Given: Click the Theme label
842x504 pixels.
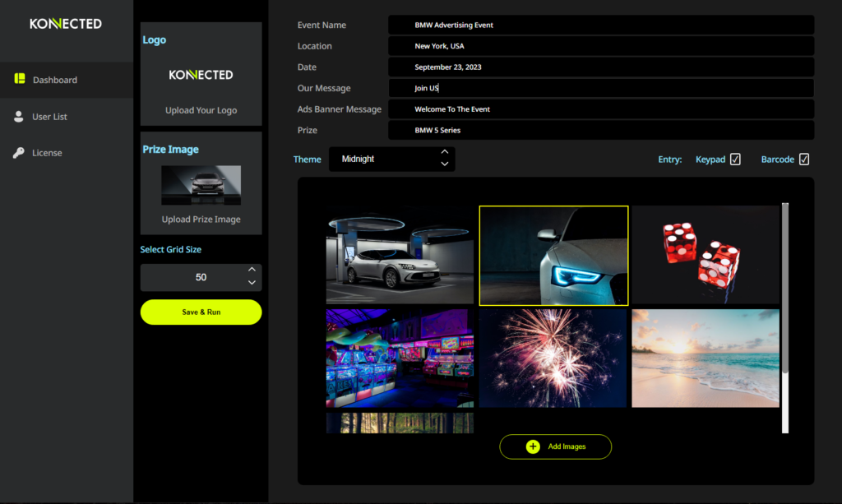Looking at the screenshot, I should pos(308,160).
